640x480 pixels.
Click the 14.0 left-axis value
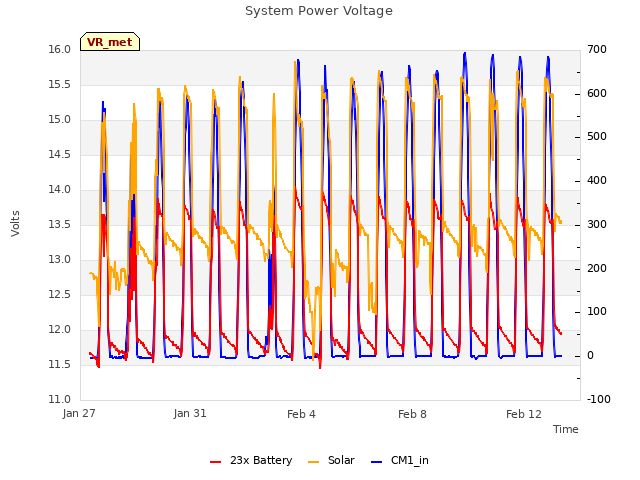point(60,190)
